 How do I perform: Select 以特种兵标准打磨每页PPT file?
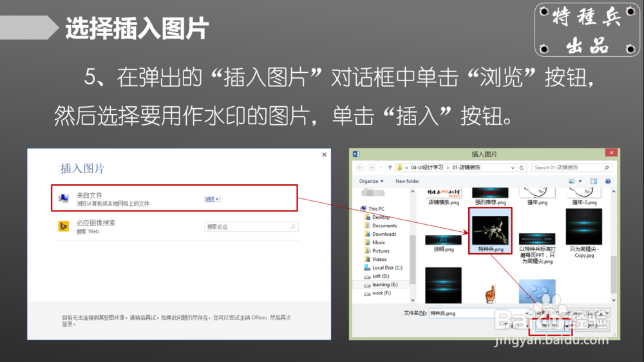[x=537, y=248]
